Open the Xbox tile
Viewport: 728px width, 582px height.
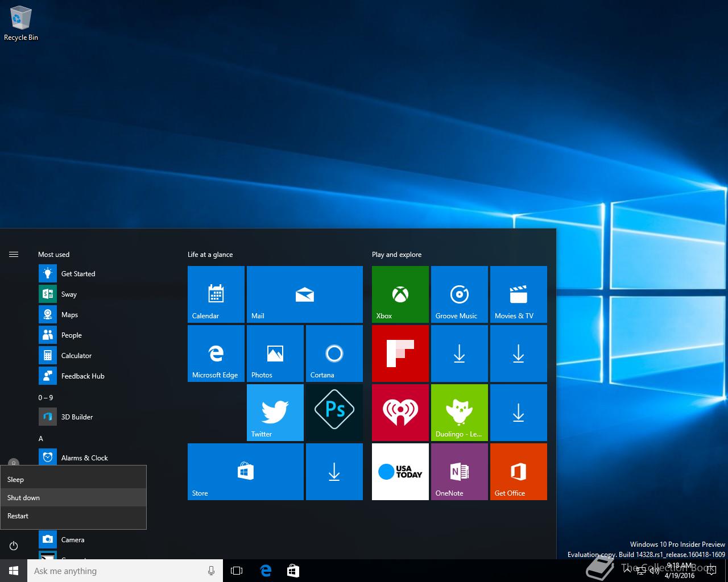point(400,294)
